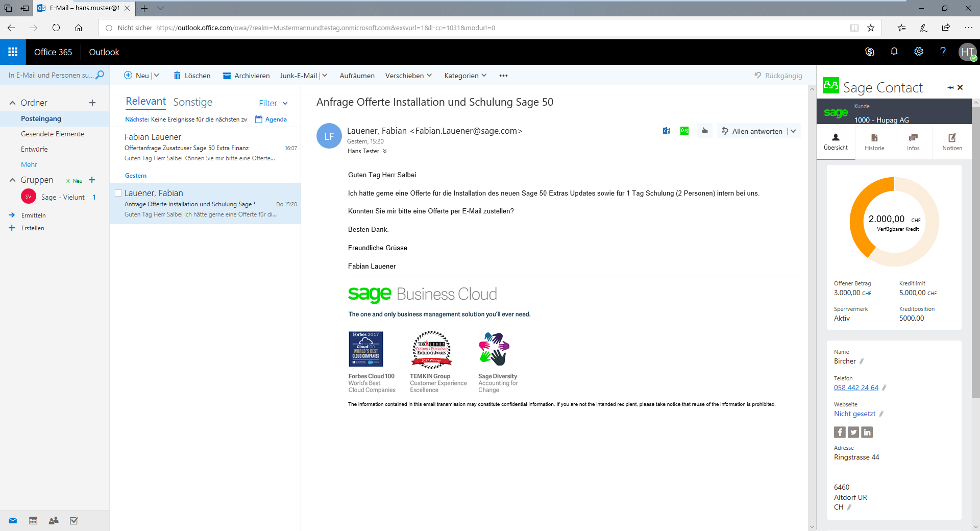Open Sage - Vielunt group
This screenshot has width=980, height=531.
point(55,197)
